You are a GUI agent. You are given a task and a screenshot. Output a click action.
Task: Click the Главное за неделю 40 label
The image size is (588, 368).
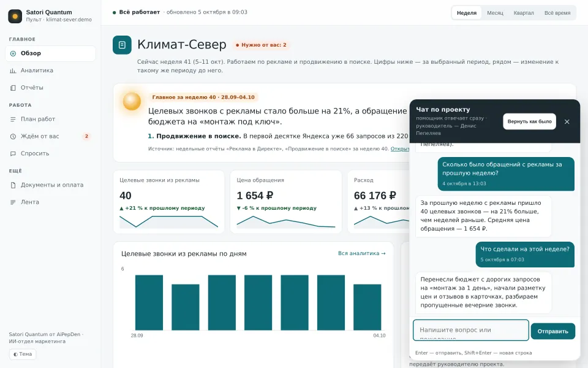(x=203, y=98)
